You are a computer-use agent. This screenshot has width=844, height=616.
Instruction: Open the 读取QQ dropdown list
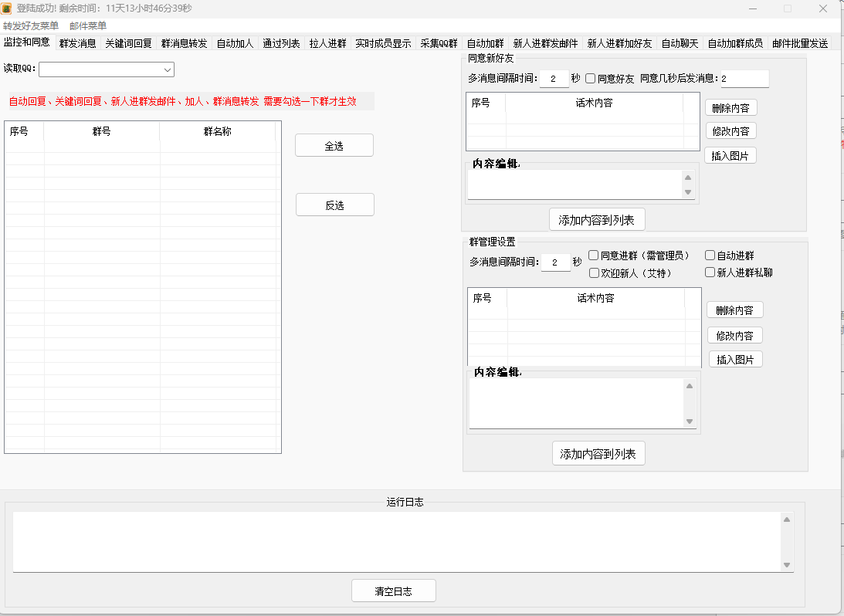166,69
